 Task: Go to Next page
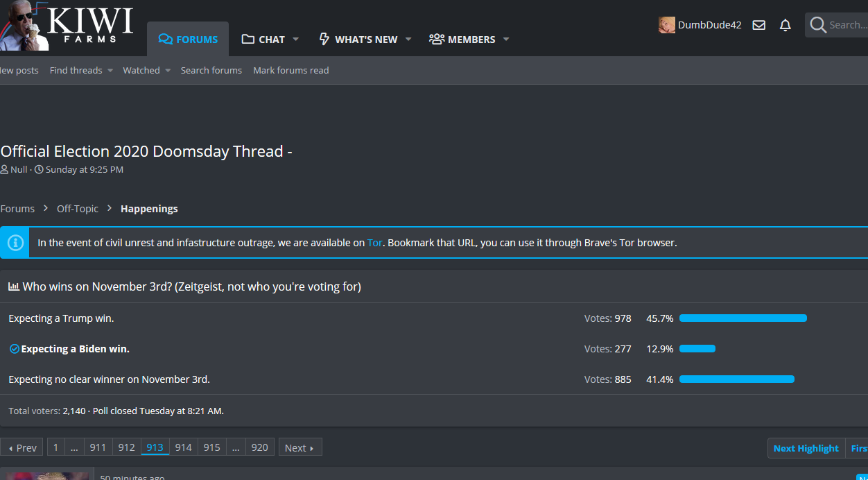[x=300, y=447]
